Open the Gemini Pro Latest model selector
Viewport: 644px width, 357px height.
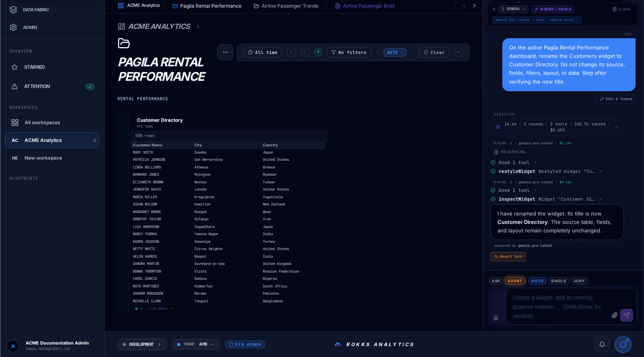point(537,20)
